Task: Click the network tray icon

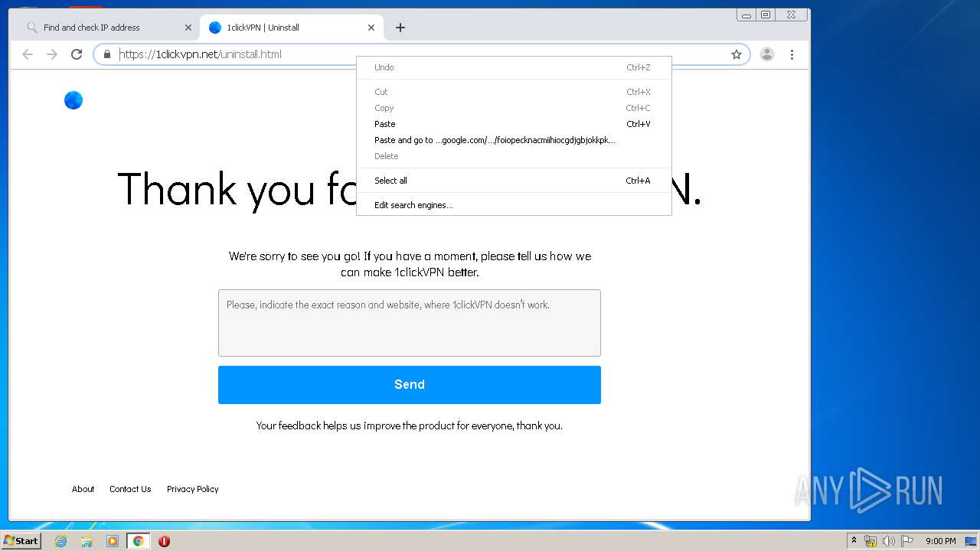Action: point(871,541)
